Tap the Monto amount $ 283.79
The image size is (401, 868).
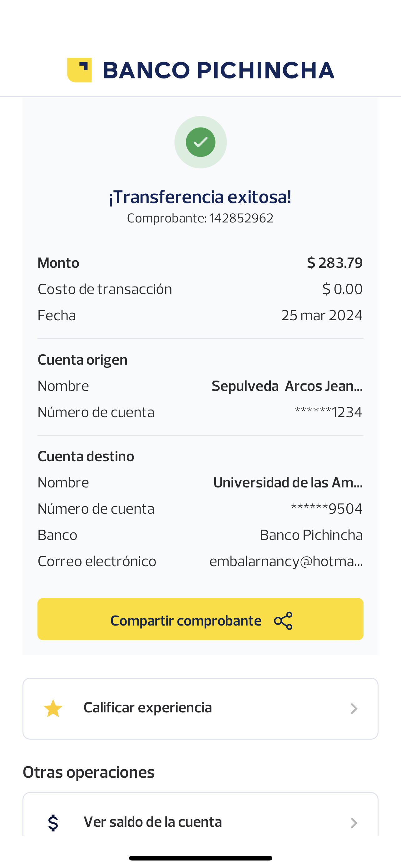335,263
